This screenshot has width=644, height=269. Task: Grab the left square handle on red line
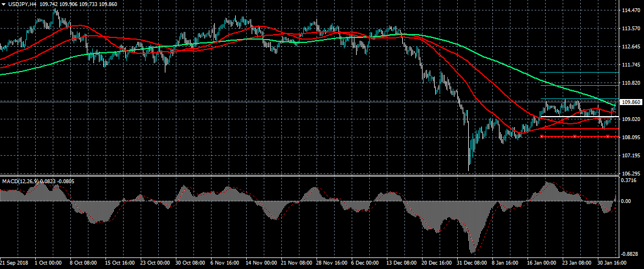coord(542,136)
